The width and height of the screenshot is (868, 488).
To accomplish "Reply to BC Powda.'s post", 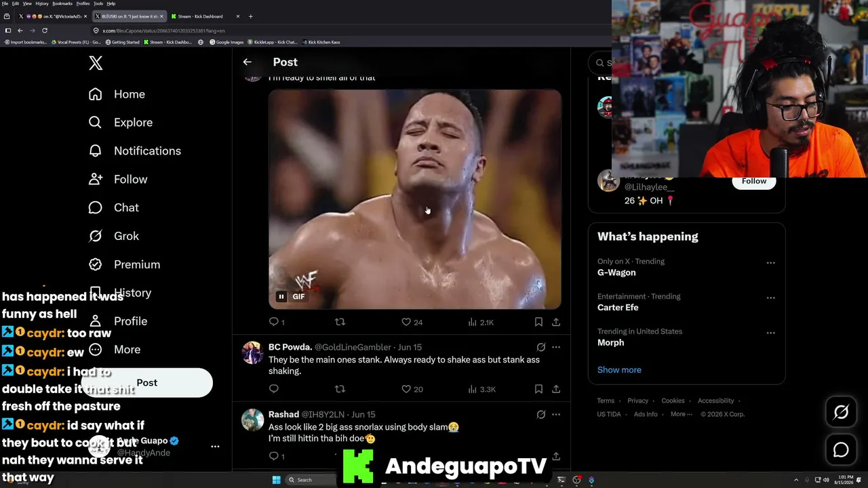I will tap(274, 389).
